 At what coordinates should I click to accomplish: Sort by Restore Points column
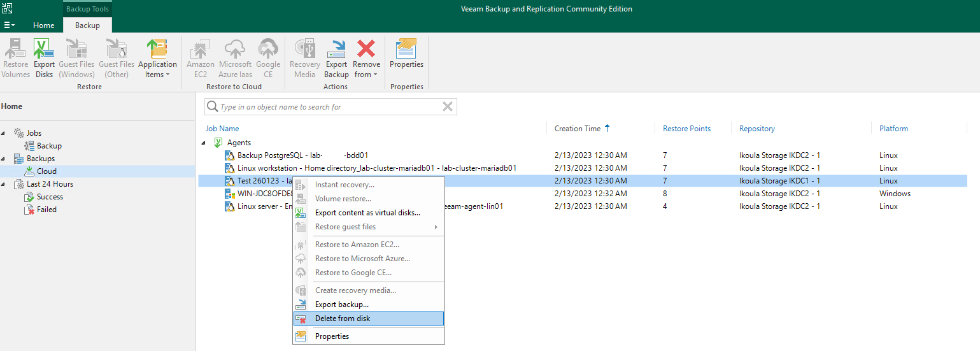pos(686,128)
